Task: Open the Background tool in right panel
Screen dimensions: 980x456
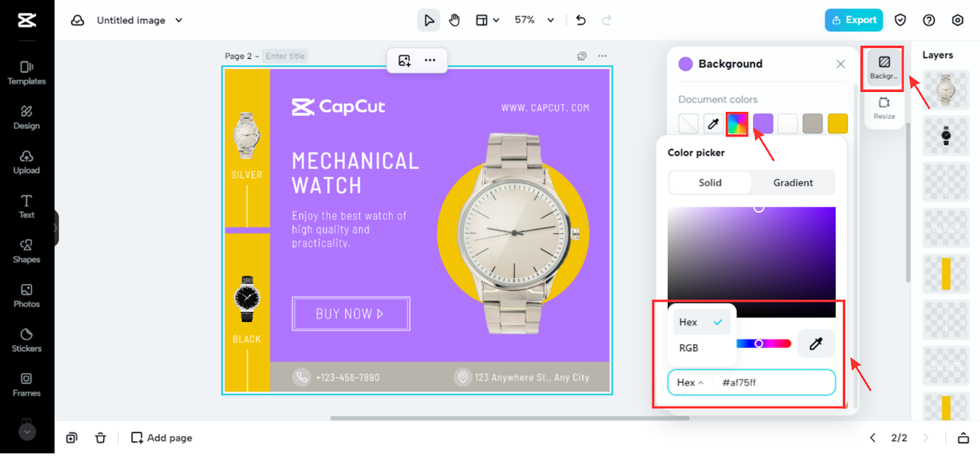Action: [x=884, y=68]
